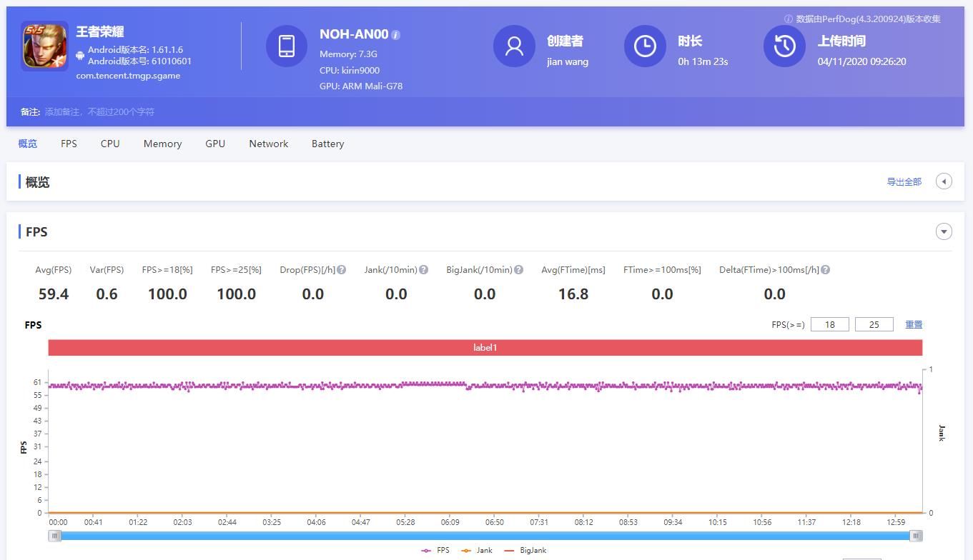
Task: Click the app name 王者荣耀
Action: pos(100,31)
